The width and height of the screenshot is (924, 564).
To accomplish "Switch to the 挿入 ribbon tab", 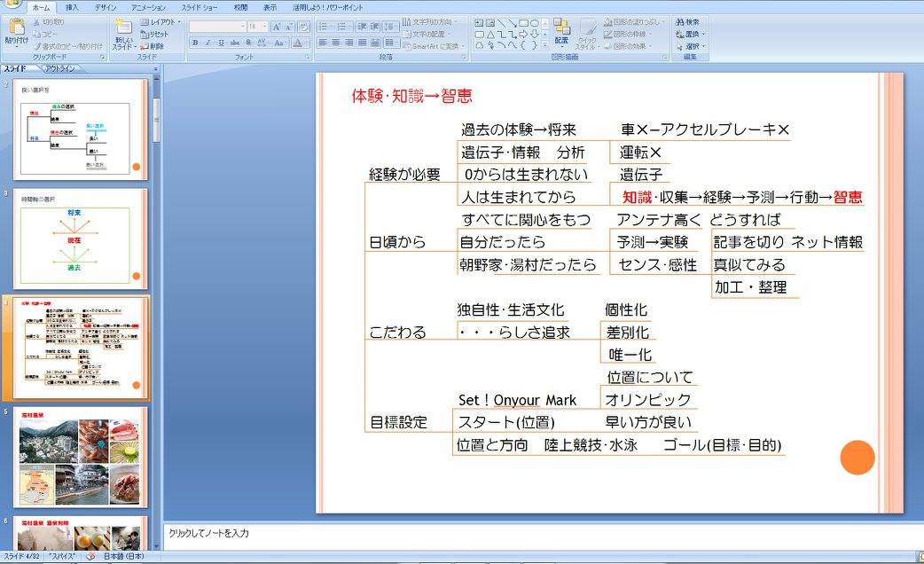I will [x=72, y=8].
